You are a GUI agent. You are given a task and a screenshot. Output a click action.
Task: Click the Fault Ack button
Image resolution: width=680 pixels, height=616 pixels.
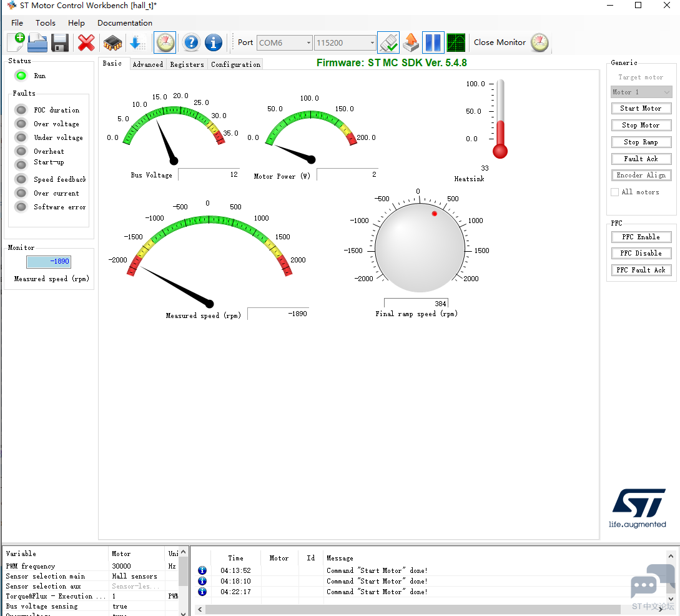tap(641, 159)
